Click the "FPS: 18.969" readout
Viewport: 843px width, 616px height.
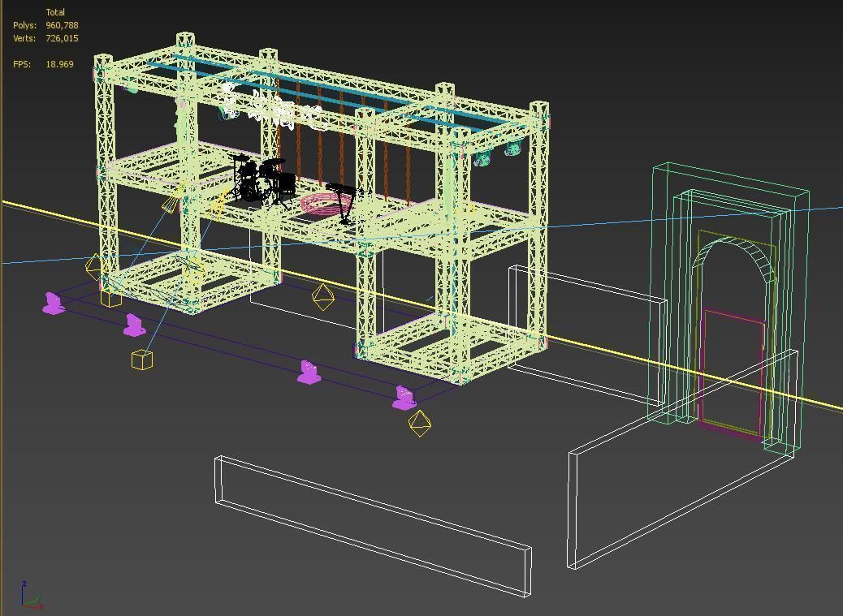pos(43,64)
